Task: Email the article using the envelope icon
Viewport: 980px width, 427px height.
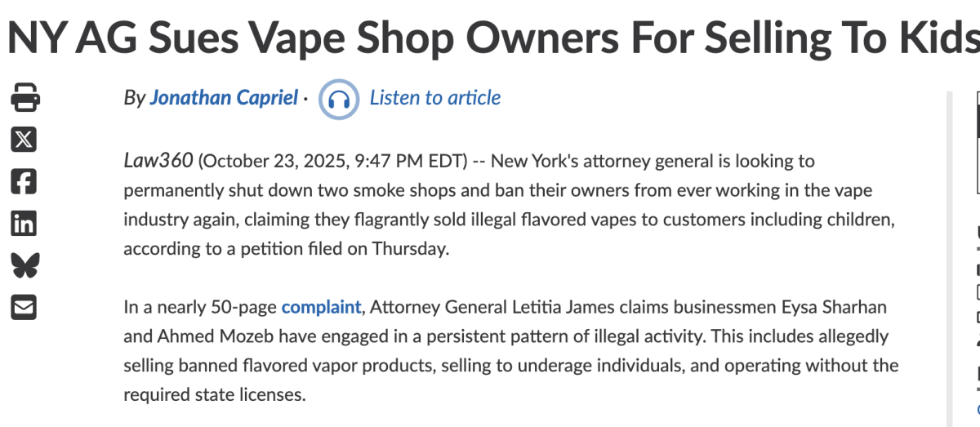Action: pyautogui.click(x=24, y=307)
